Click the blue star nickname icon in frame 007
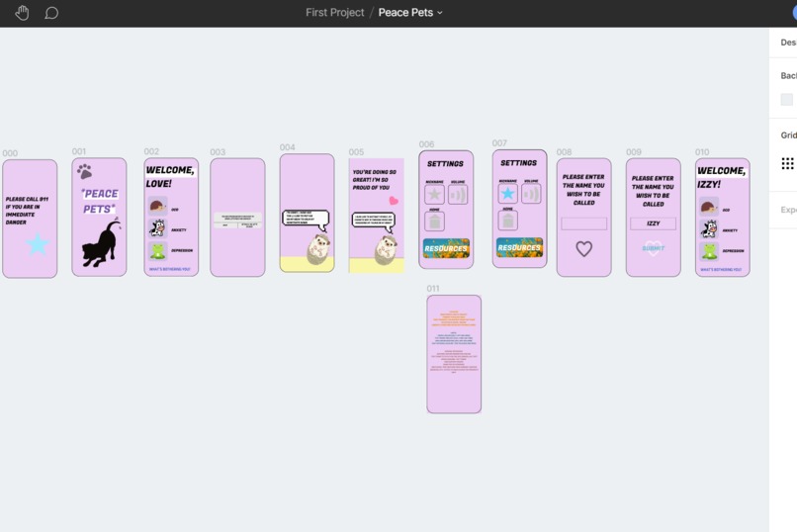 click(508, 194)
